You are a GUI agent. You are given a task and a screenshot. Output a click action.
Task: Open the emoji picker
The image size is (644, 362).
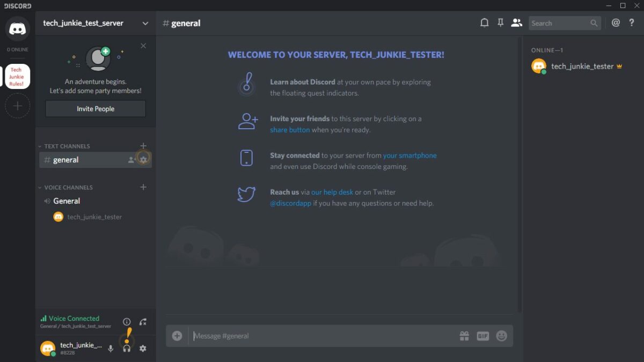(x=501, y=335)
